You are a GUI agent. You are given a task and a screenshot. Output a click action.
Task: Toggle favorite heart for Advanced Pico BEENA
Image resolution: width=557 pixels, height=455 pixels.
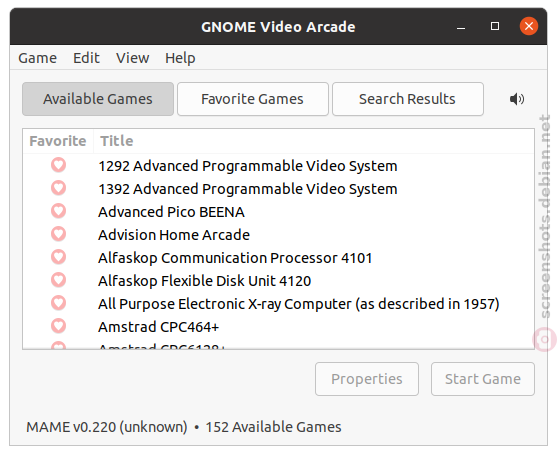[59, 211]
